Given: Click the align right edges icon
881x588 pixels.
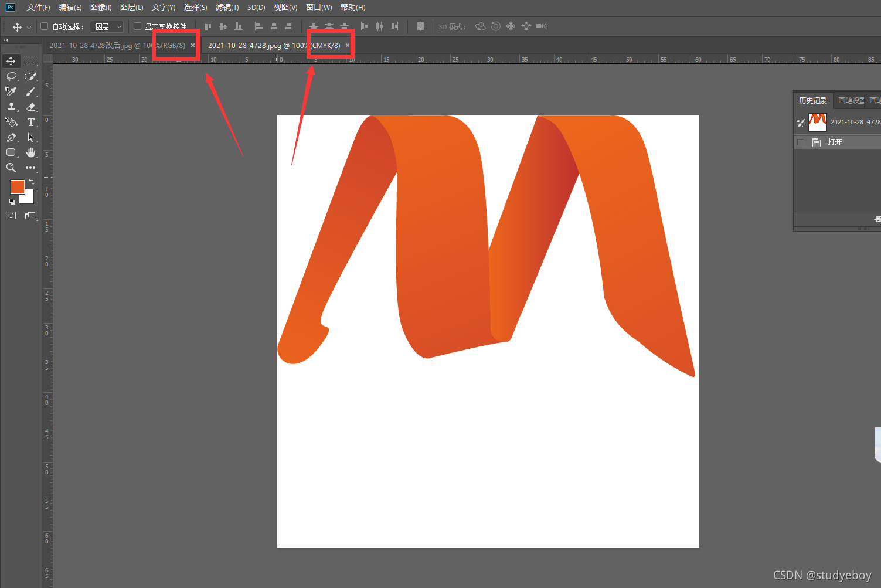Looking at the screenshot, I should coord(289,26).
